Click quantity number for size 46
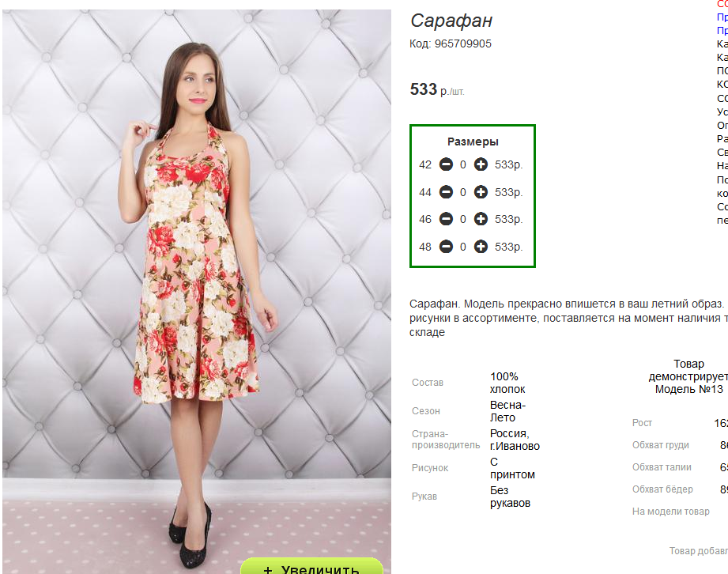728x574 pixels. point(463,219)
